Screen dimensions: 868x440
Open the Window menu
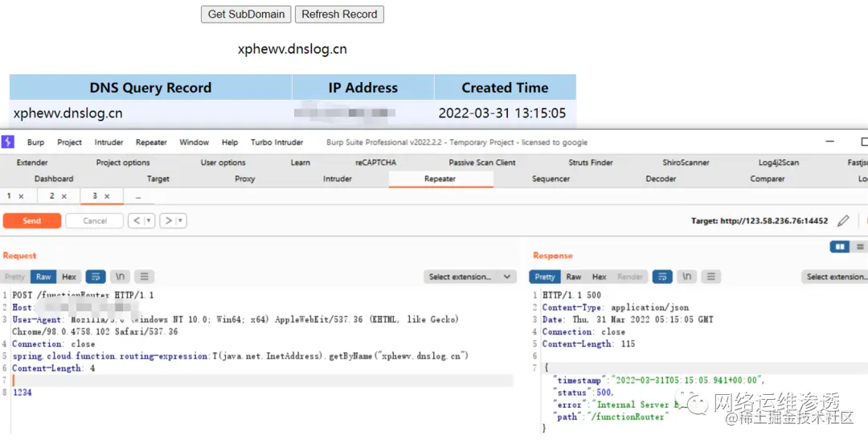(194, 142)
